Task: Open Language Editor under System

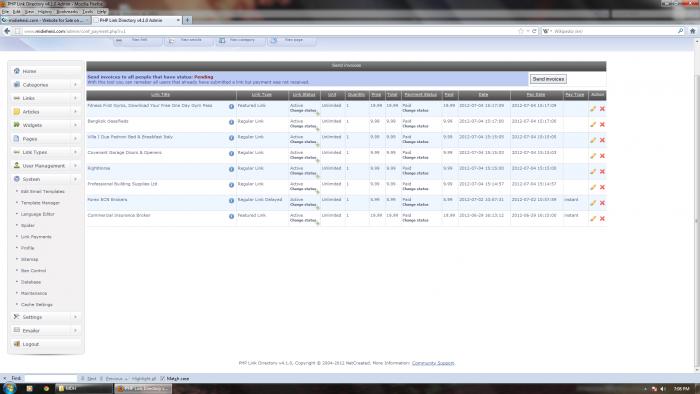Action: point(38,214)
